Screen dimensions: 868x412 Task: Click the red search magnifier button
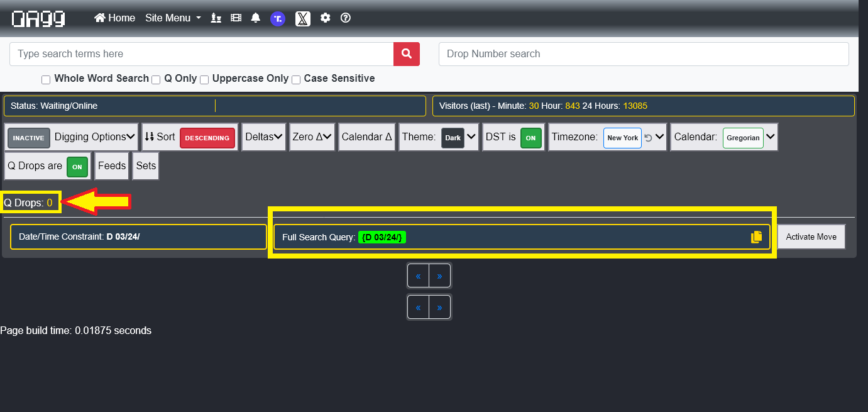click(406, 54)
